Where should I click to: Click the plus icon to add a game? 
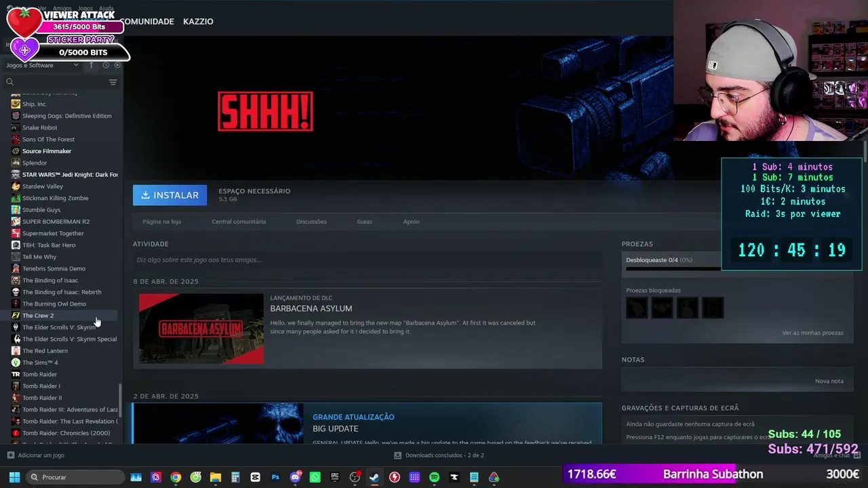tap(10, 455)
